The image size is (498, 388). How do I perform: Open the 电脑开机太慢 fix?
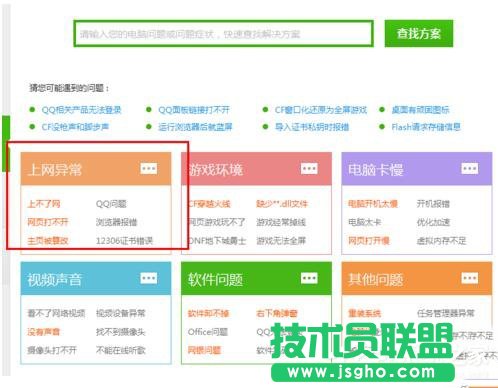tap(373, 204)
